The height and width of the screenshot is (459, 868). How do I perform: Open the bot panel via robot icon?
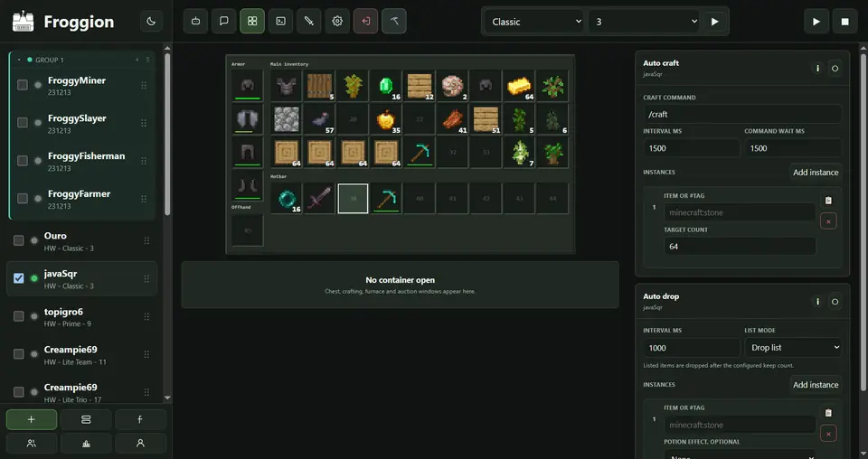click(195, 21)
